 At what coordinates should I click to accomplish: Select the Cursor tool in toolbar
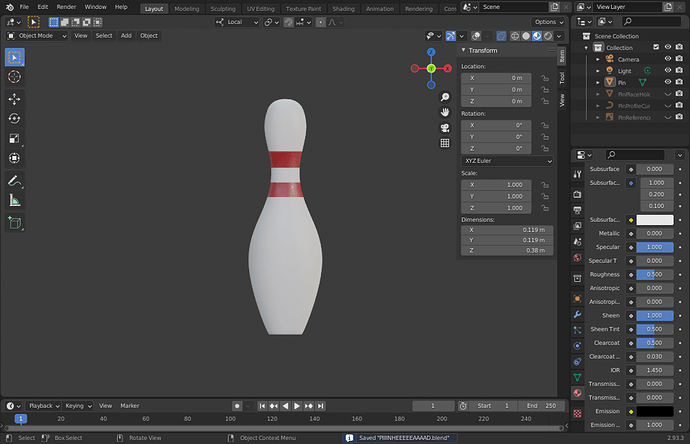(x=15, y=76)
